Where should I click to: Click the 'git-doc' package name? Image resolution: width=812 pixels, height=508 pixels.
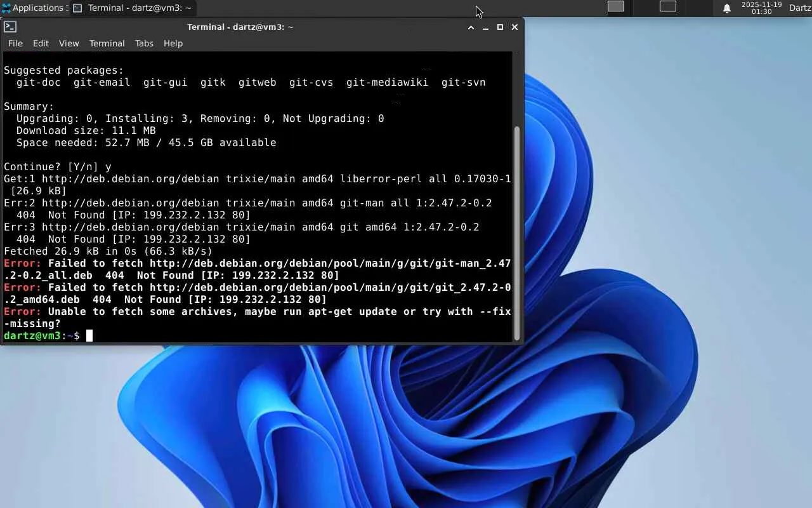[39, 83]
